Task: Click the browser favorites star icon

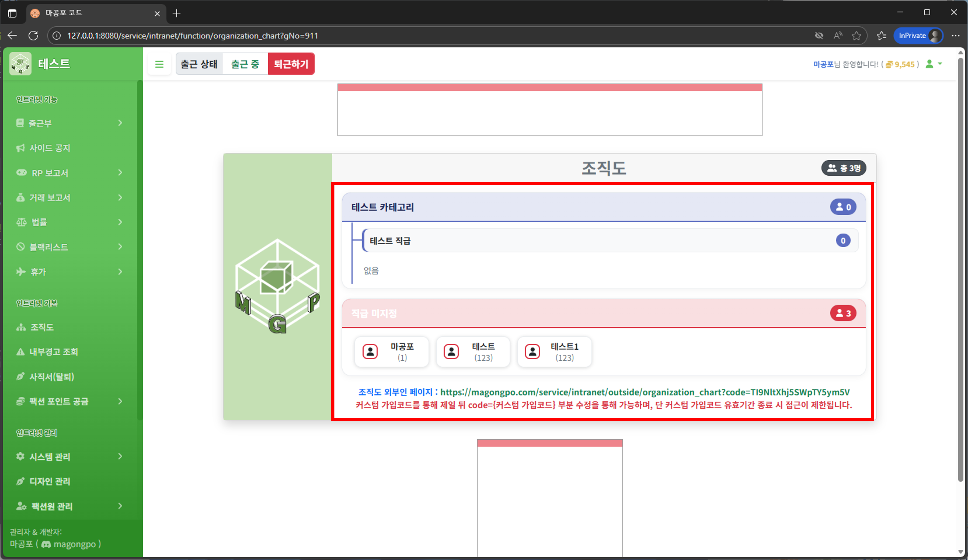Action: tap(856, 36)
